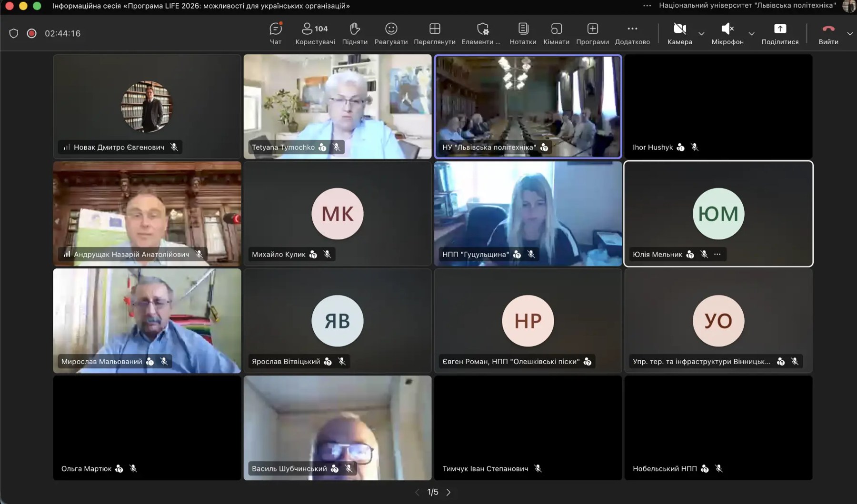Open the Програми apps panel
Screen dimensions: 857x504
(592, 33)
